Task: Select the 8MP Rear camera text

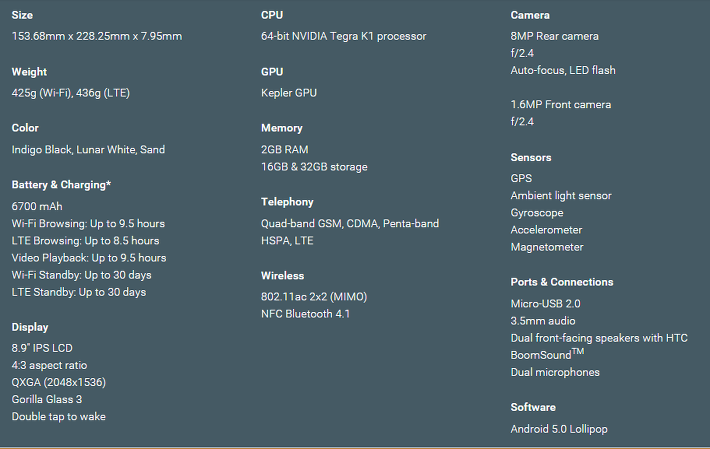Action: coord(555,36)
